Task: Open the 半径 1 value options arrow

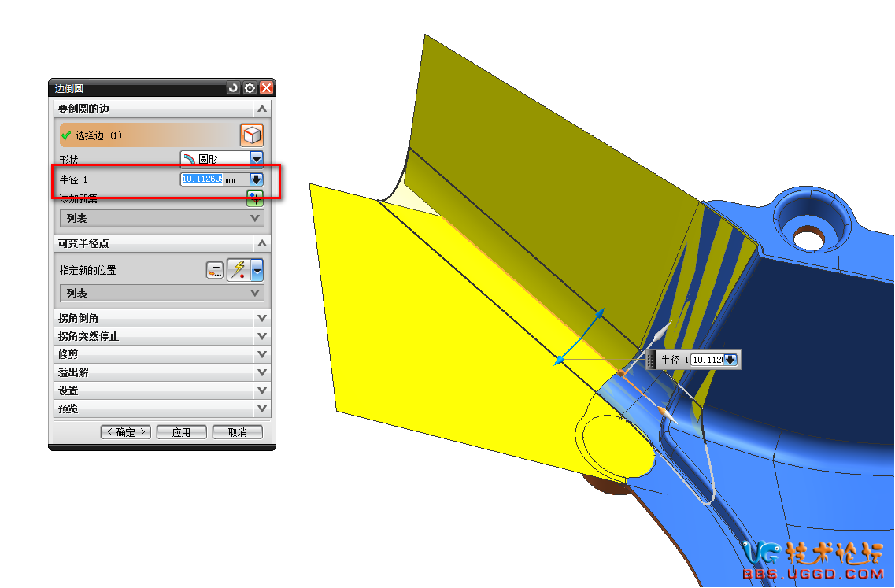Action: point(256,179)
